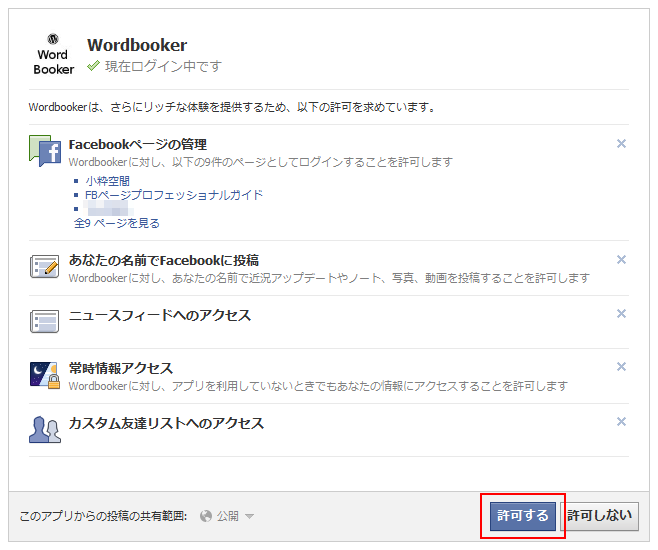Click the custom friend lists people icon

[x=44, y=430]
